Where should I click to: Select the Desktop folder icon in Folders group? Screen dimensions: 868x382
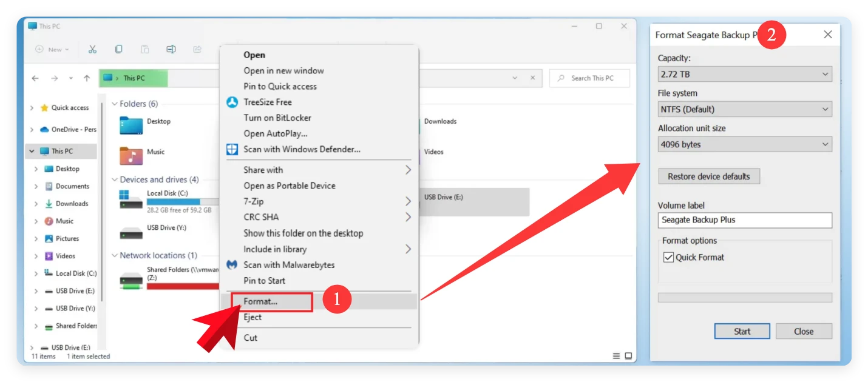click(x=131, y=126)
